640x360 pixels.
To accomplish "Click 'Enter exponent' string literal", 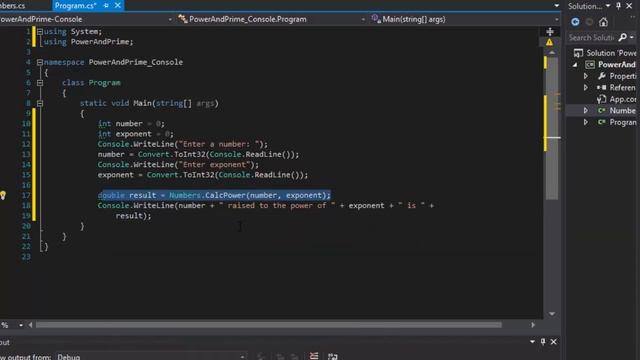I will (x=214, y=164).
